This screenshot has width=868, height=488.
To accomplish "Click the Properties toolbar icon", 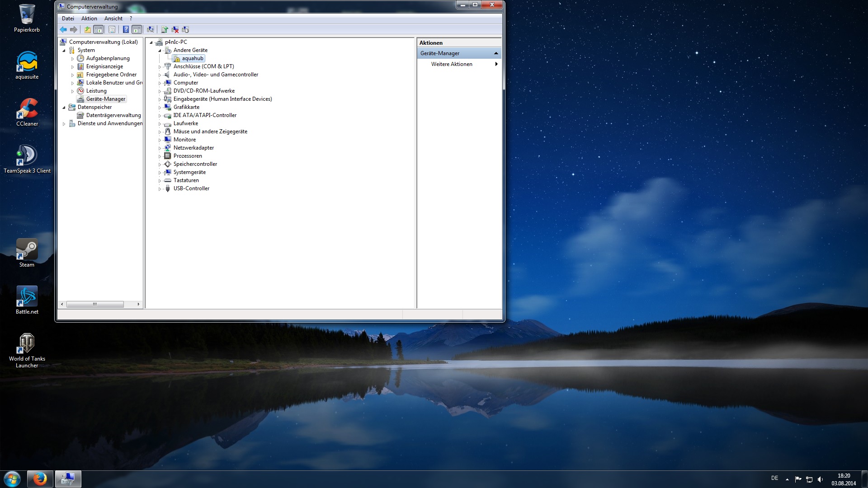I will [112, 30].
